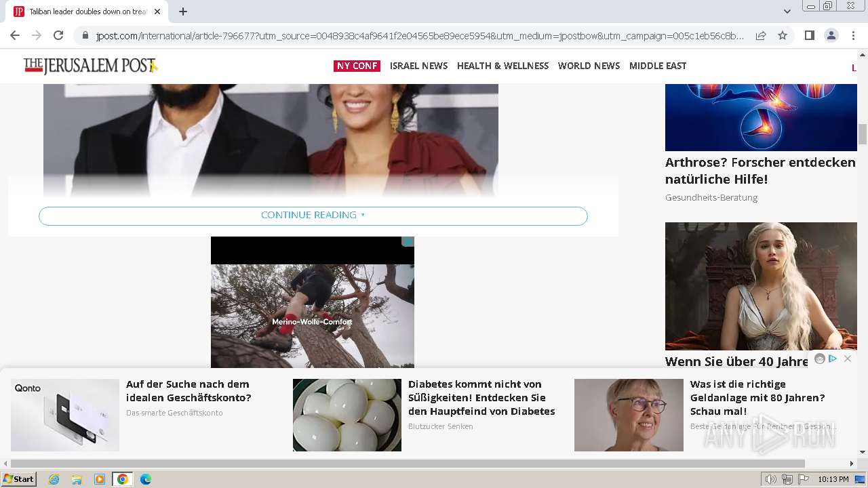Screen dimensions: 868x488
Task: Click the page's vertical scrollbar thumb
Action: (863, 134)
